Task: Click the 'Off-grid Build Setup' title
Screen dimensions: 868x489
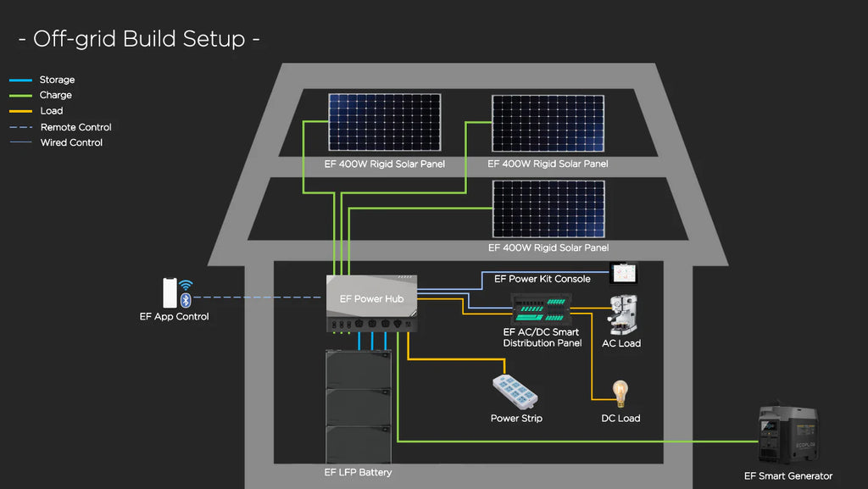Action: click(139, 39)
